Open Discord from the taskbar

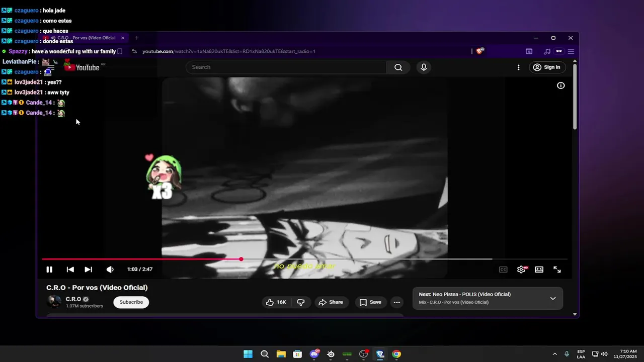314,354
